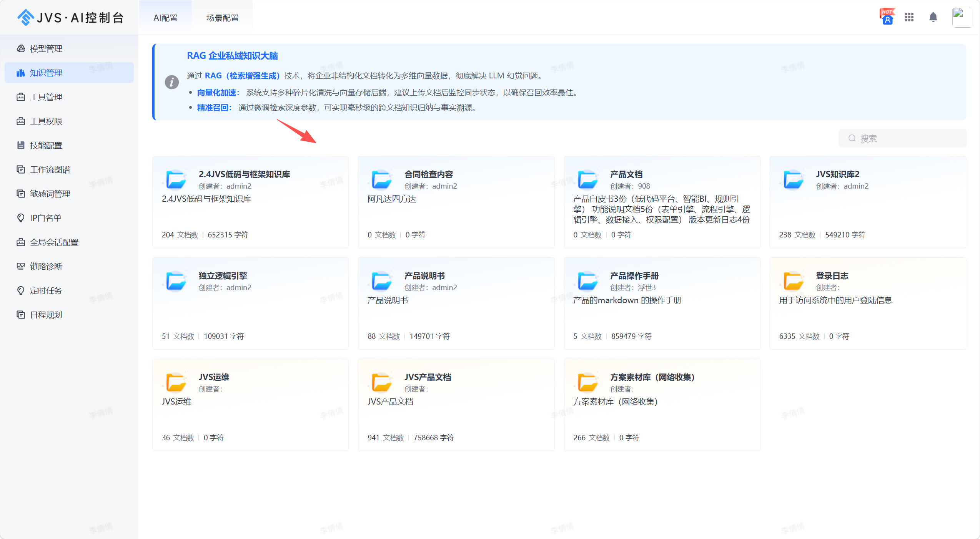Viewport: 980px width, 539px height.
Task: Open 全局会话配置 menu label
Action: point(54,242)
